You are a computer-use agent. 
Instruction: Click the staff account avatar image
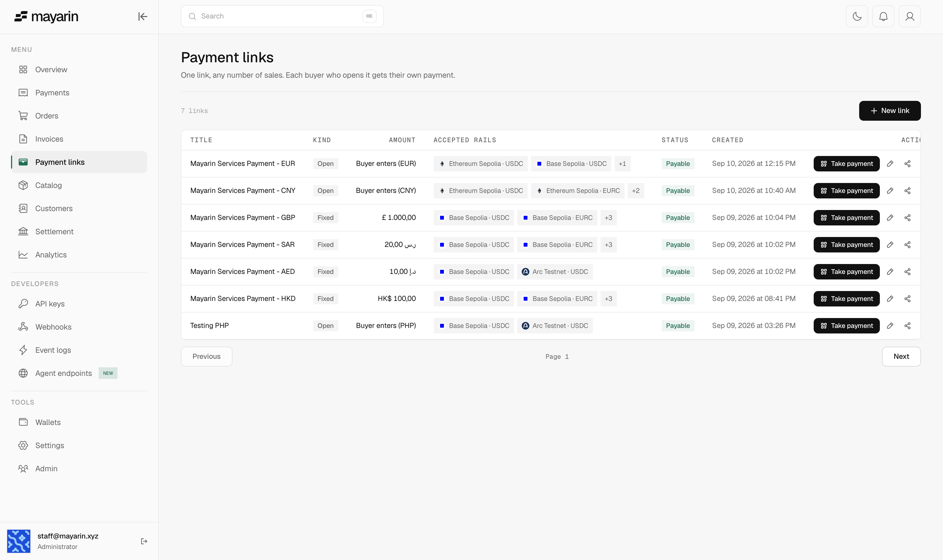pos(18,541)
